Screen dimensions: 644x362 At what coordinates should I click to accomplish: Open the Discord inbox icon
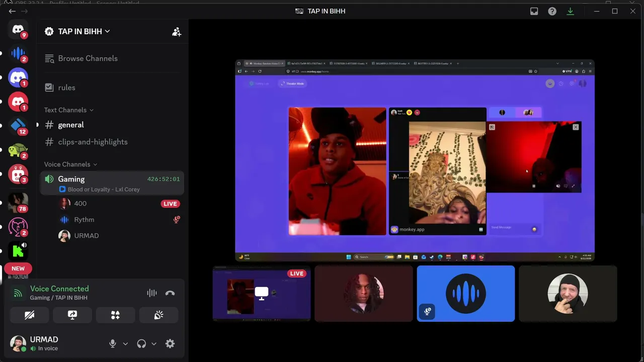(534, 11)
